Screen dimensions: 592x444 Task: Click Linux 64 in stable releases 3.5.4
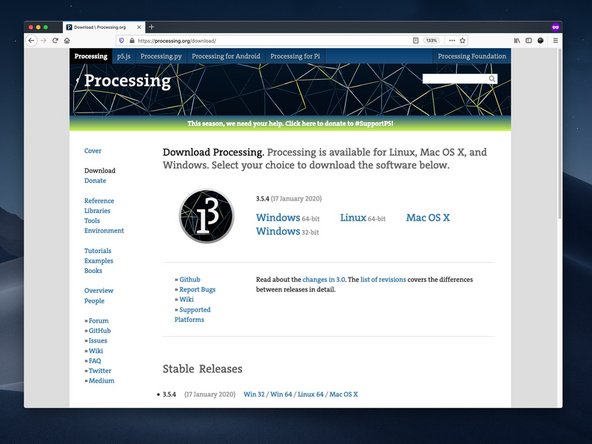(310, 394)
